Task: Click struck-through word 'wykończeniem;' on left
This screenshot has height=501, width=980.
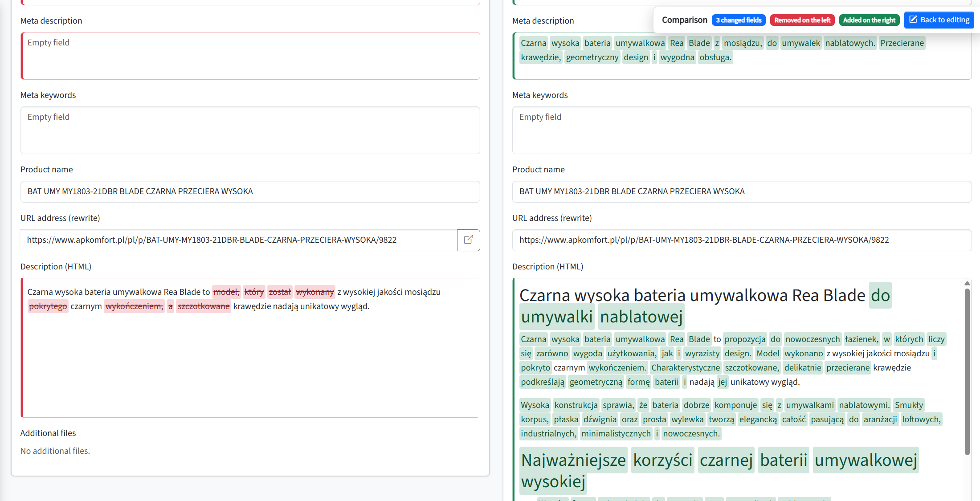Action: [135, 306]
